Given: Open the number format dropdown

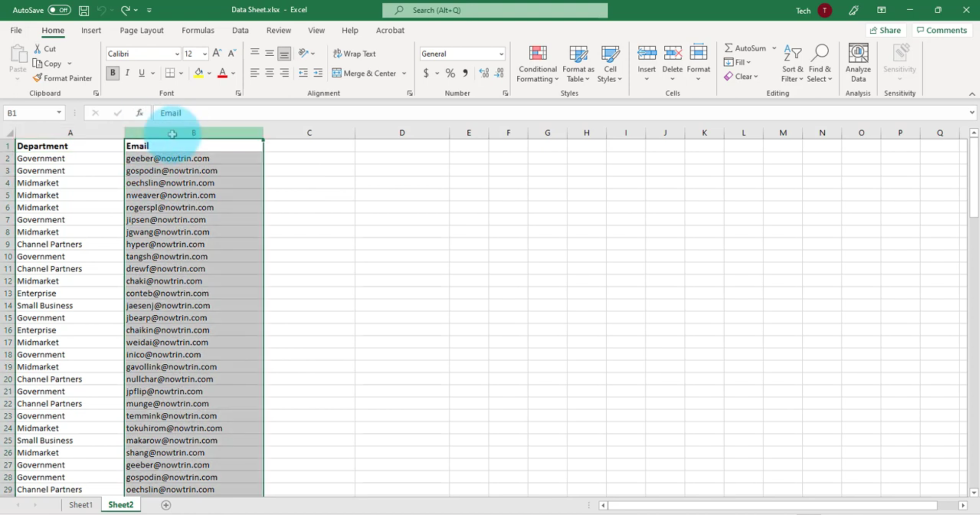Looking at the screenshot, I should 501,54.
